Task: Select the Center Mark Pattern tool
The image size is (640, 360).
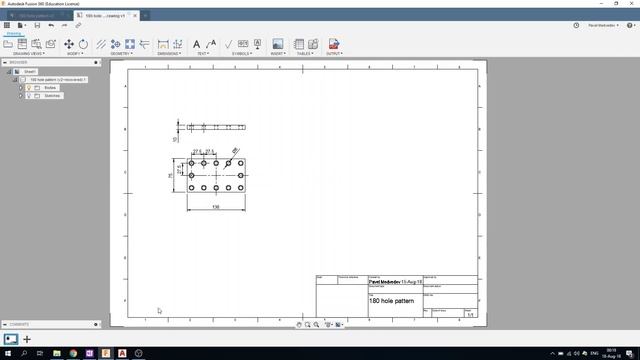Action: 130,44
